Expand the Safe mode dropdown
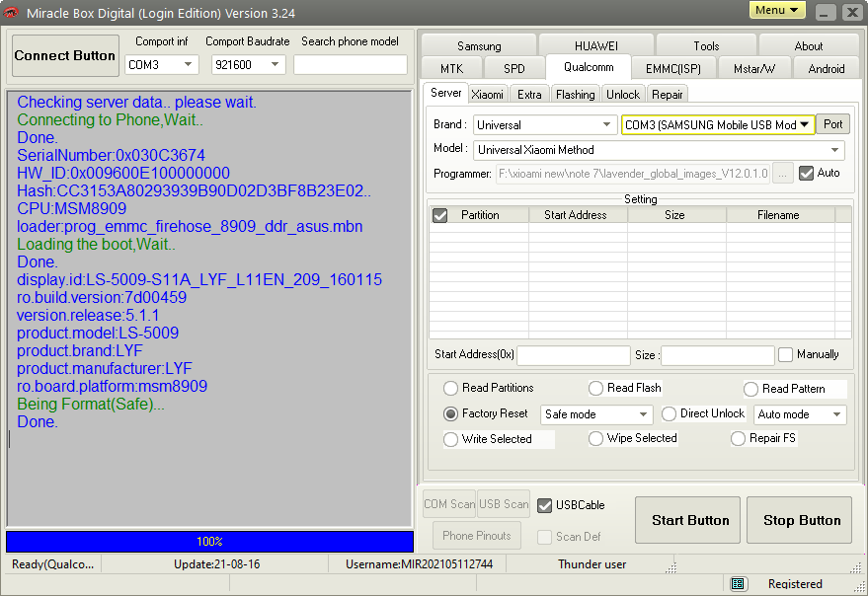868x596 pixels. (643, 413)
